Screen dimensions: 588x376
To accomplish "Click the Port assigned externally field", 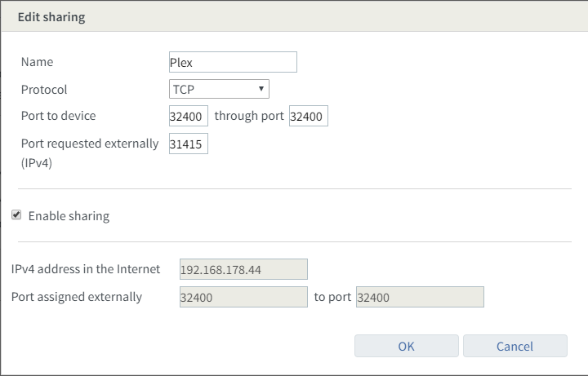I will (243, 297).
